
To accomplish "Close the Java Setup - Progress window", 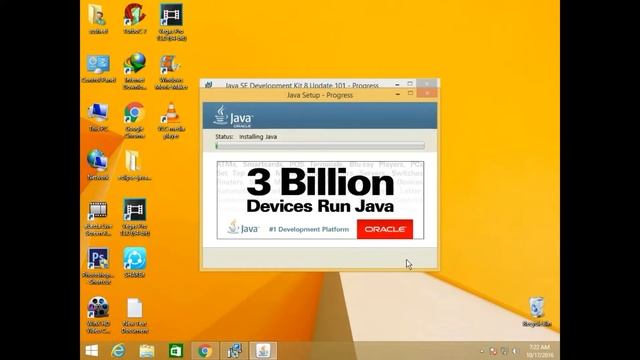I will coord(427,94).
